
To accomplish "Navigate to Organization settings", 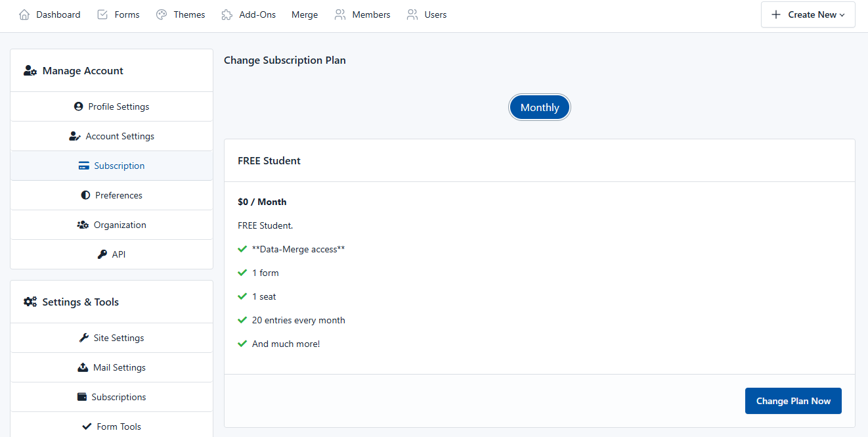I will coord(119,225).
